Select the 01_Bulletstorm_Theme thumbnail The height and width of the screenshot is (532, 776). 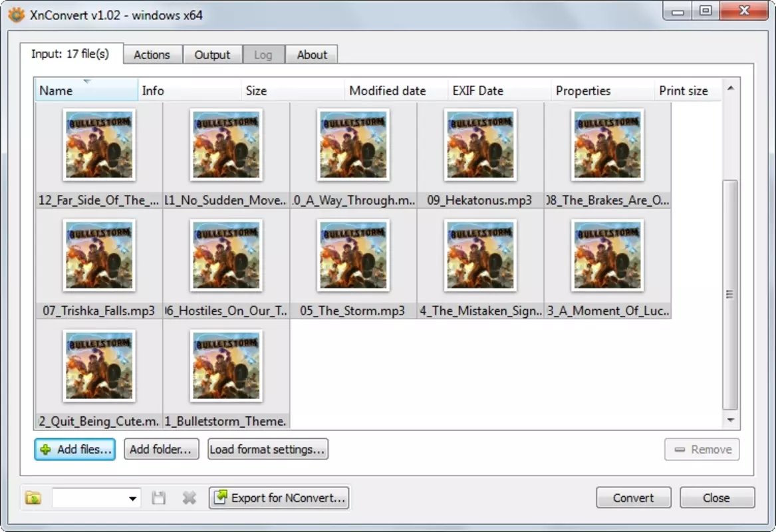(x=226, y=366)
